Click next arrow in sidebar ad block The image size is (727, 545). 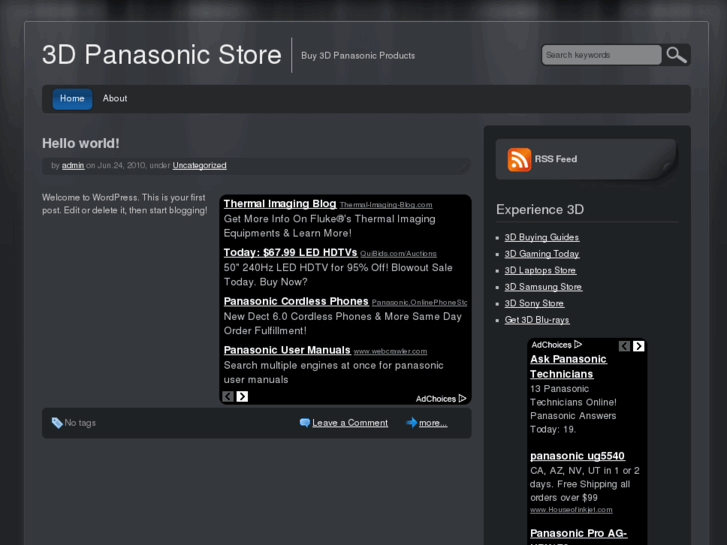point(638,346)
